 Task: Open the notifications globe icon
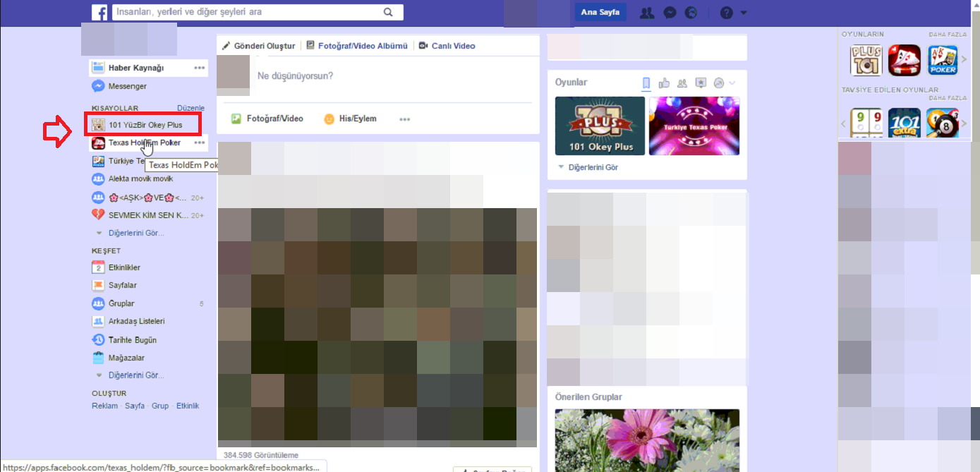coord(691,13)
